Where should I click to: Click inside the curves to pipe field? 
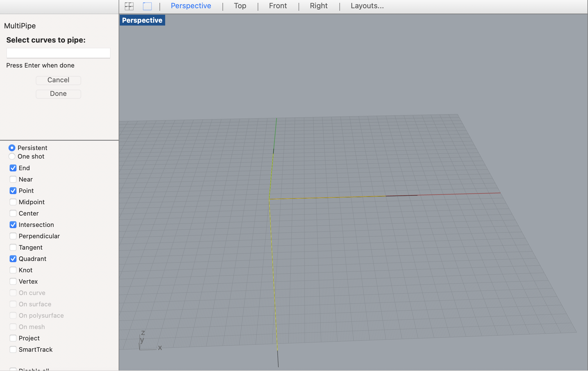click(58, 53)
